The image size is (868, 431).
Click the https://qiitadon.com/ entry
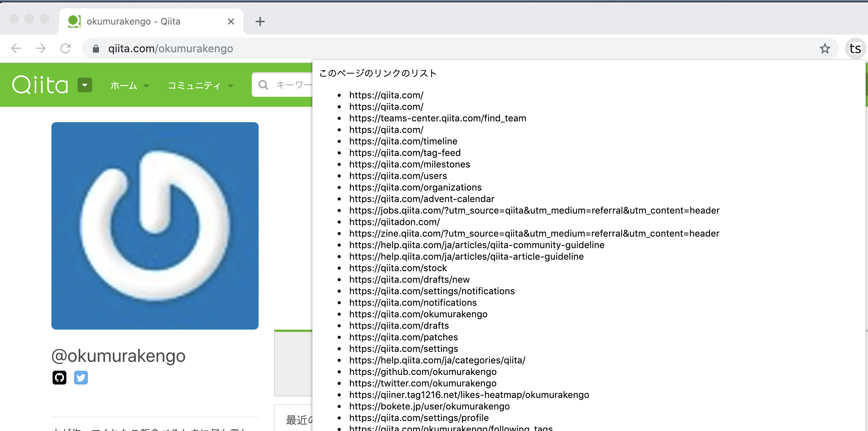[394, 222]
